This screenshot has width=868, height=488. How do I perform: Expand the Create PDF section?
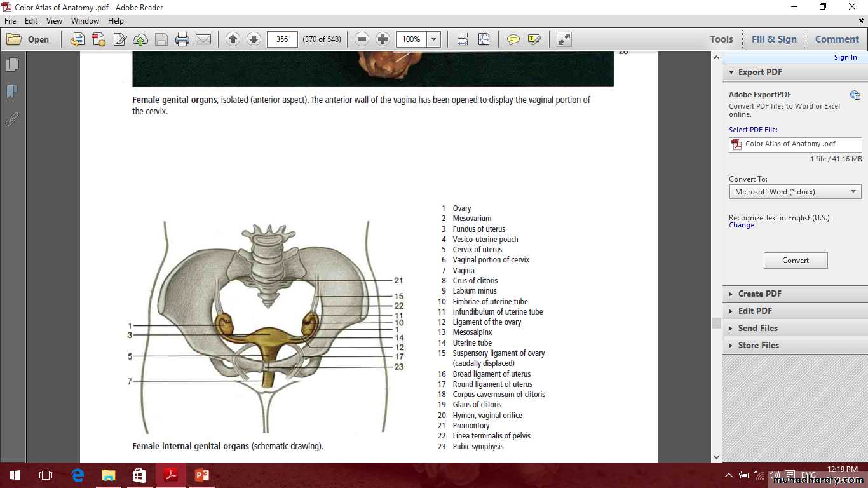pos(759,294)
